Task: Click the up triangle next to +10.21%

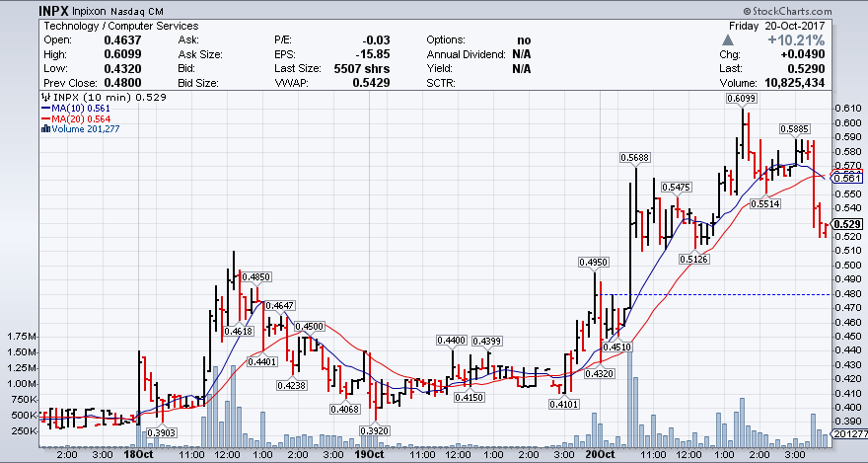Action: [x=729, y=39]
